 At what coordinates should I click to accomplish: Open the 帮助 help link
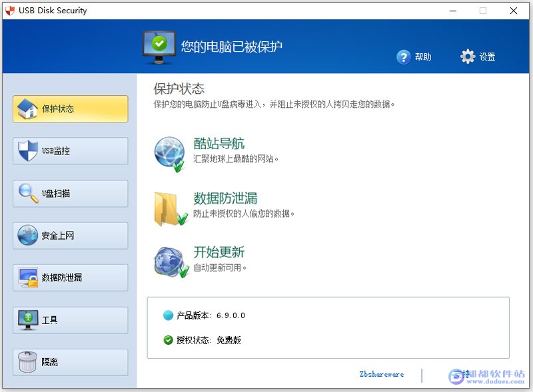tap(423, 57)
